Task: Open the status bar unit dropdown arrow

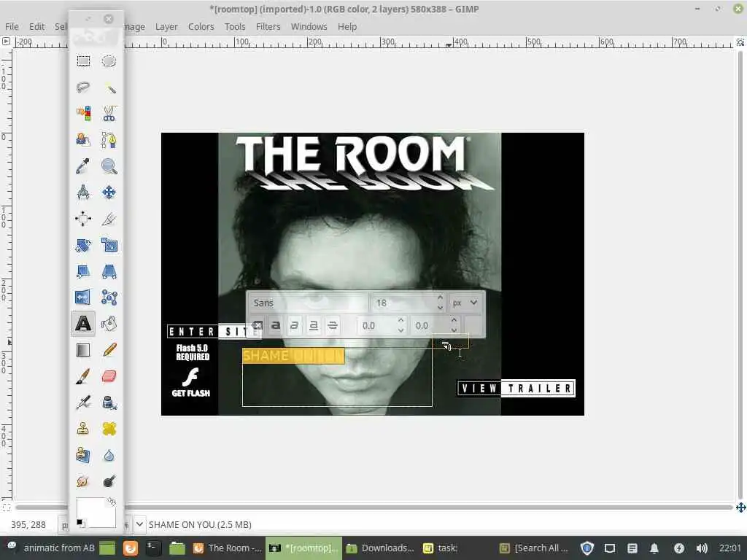Action: 139,524
